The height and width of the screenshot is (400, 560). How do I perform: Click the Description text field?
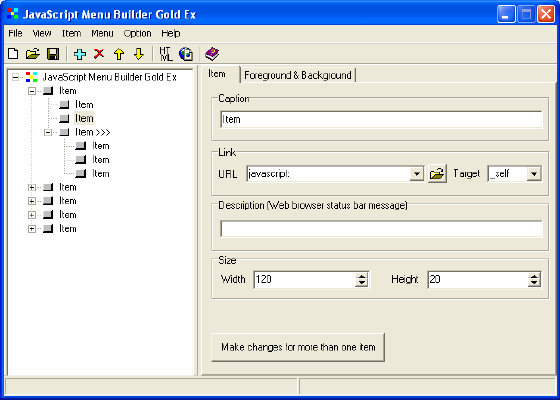tap(381, 229)
